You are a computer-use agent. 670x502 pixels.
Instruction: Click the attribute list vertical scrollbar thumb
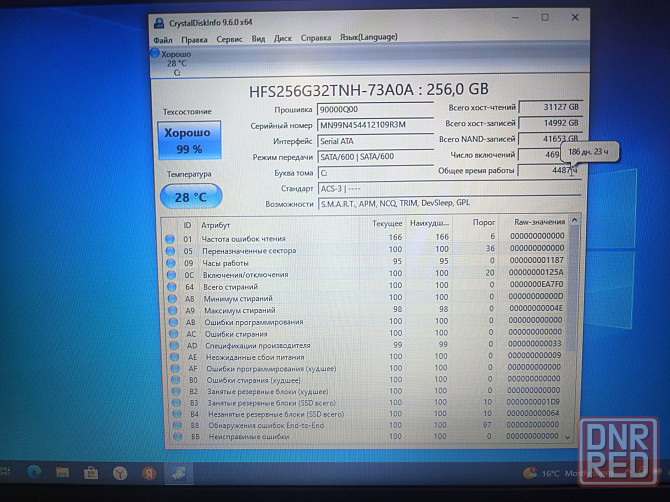[574, 286]
